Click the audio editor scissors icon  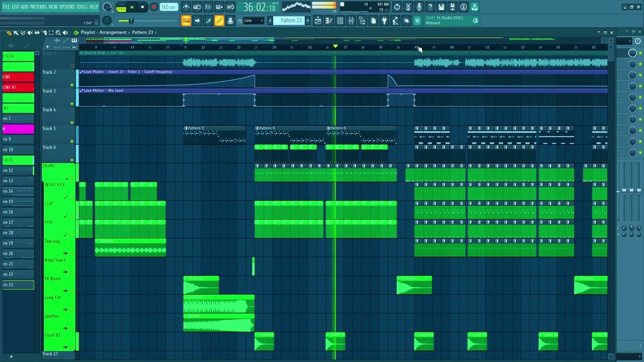click(x=408, y=7)
